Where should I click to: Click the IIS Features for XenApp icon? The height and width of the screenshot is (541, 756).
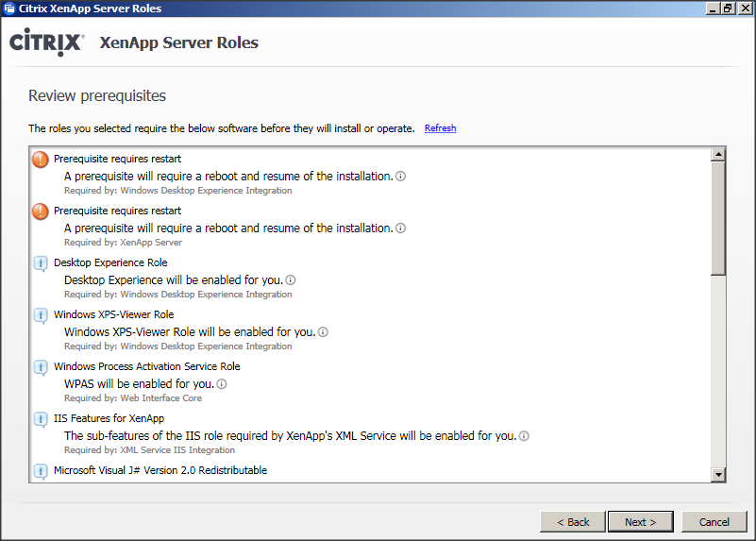(x=40, y=419)
